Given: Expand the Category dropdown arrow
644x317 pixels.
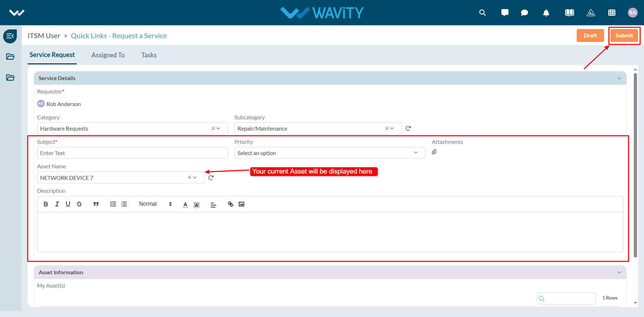Looking at the screenshot, I should (x=218, y=128).
